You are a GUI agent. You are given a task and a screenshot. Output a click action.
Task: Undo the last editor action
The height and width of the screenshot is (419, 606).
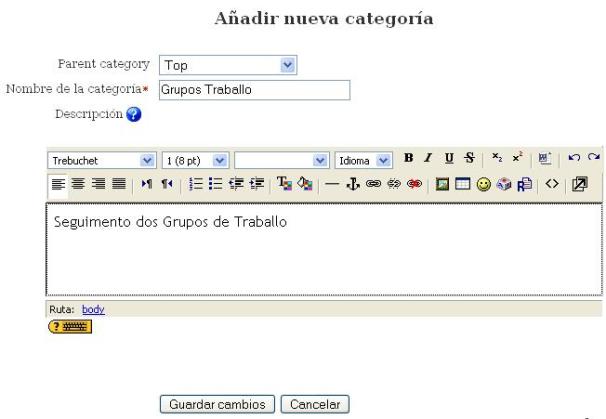(x=574, y=158)
